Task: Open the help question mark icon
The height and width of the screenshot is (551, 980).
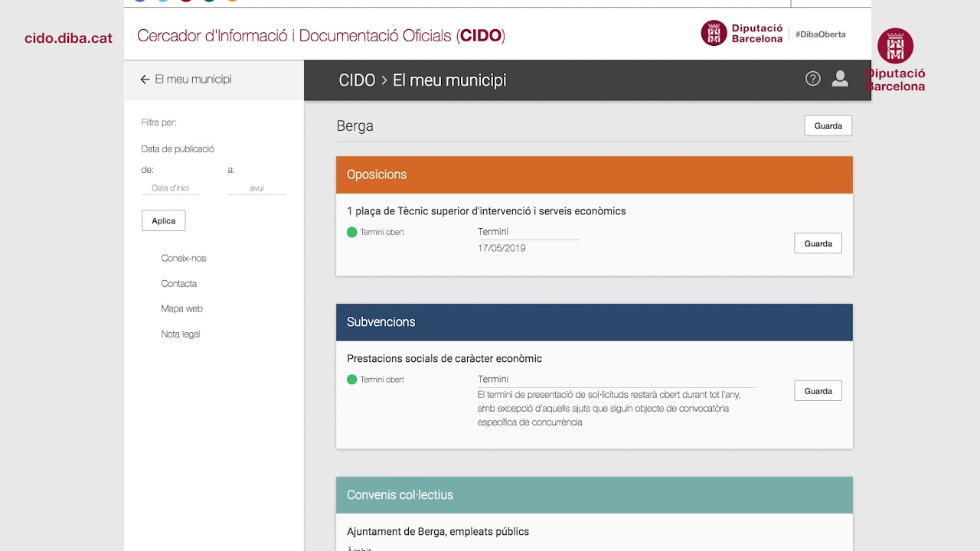Action: coord(813,79)
